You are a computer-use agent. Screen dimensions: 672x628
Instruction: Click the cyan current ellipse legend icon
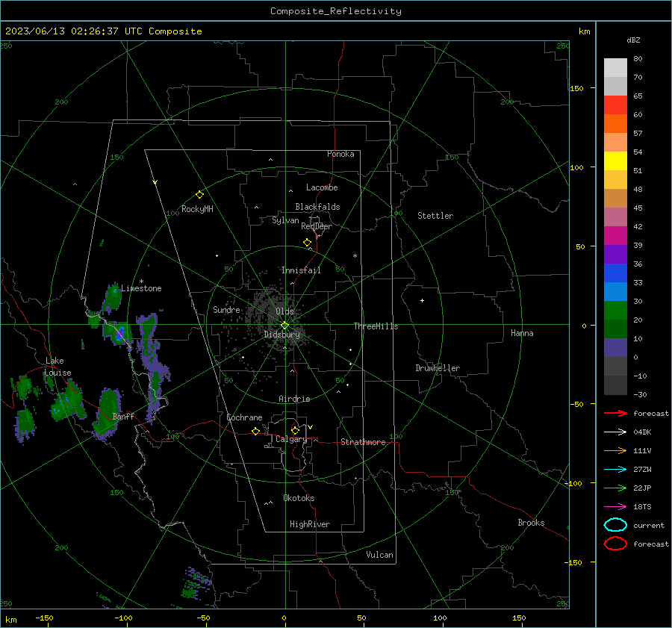pos(615,525)
